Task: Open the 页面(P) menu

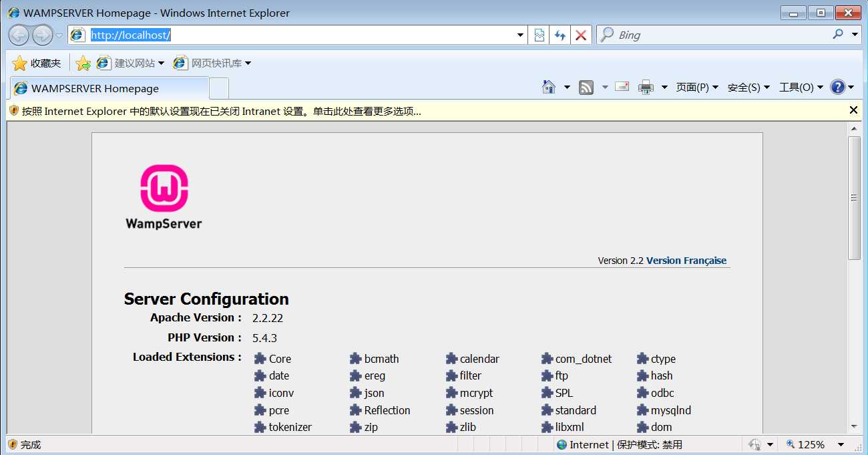Action: [697, 87]
